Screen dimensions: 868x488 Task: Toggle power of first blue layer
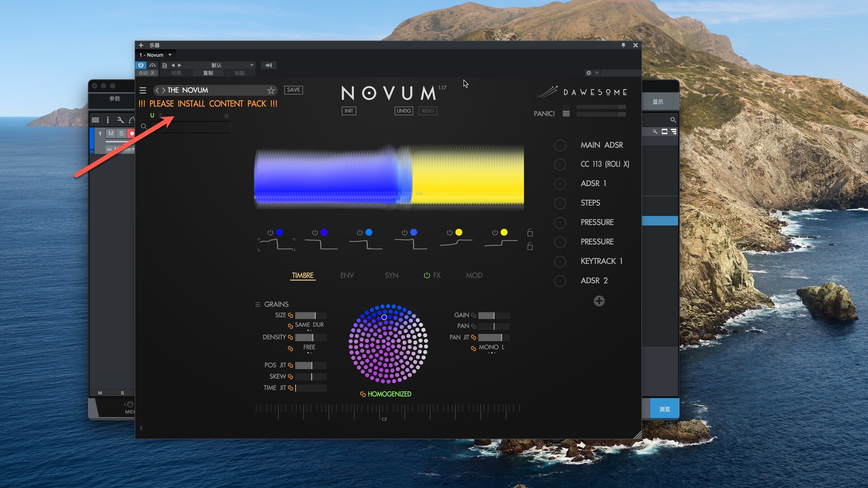[x=270, y=232]
